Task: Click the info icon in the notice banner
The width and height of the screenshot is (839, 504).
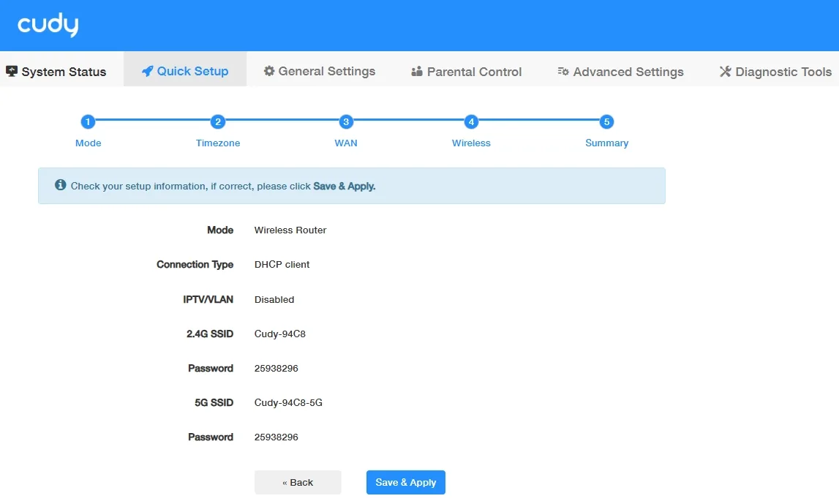Action: pyautogui.click(x=61, y=185)
